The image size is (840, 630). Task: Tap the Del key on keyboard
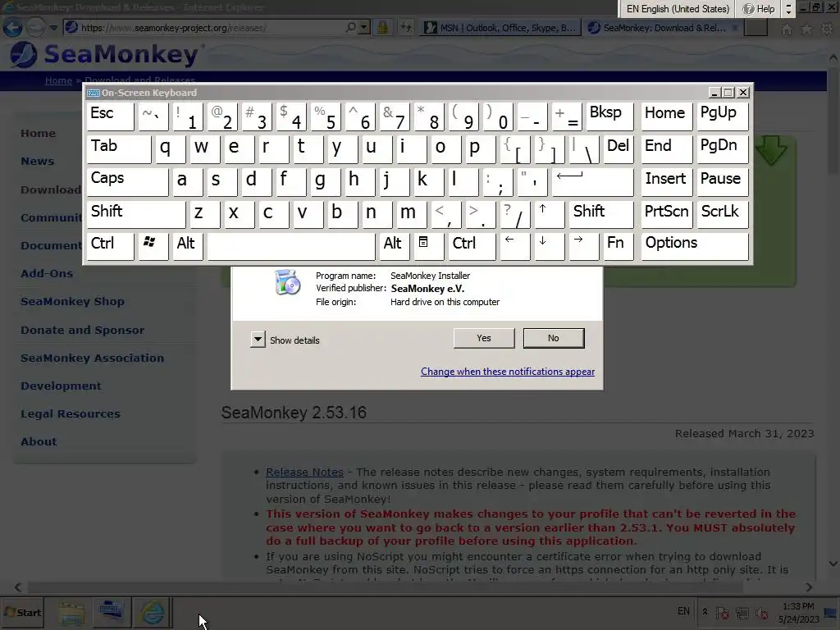(x=619, y=149)
